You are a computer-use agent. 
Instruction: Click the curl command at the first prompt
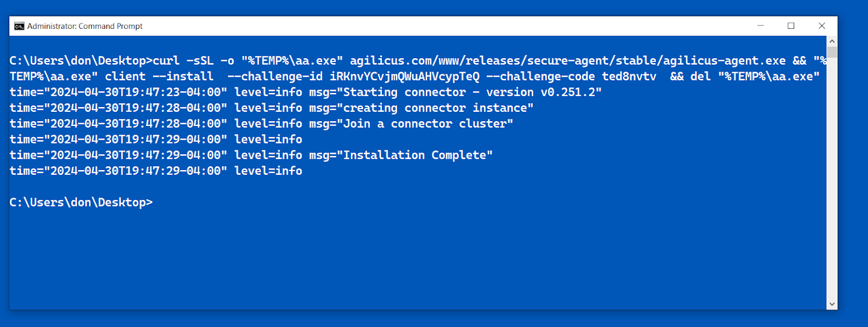coord(166,60)
